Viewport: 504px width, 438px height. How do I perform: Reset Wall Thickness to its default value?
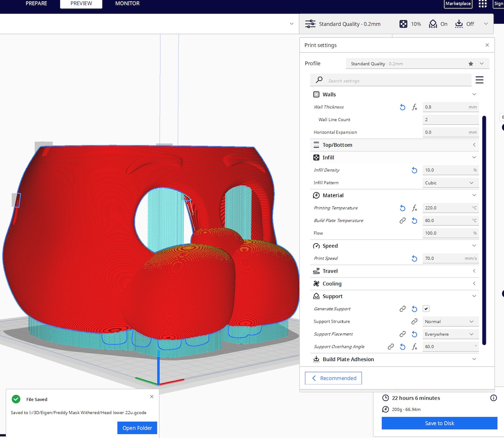click(x=402, y=107)
